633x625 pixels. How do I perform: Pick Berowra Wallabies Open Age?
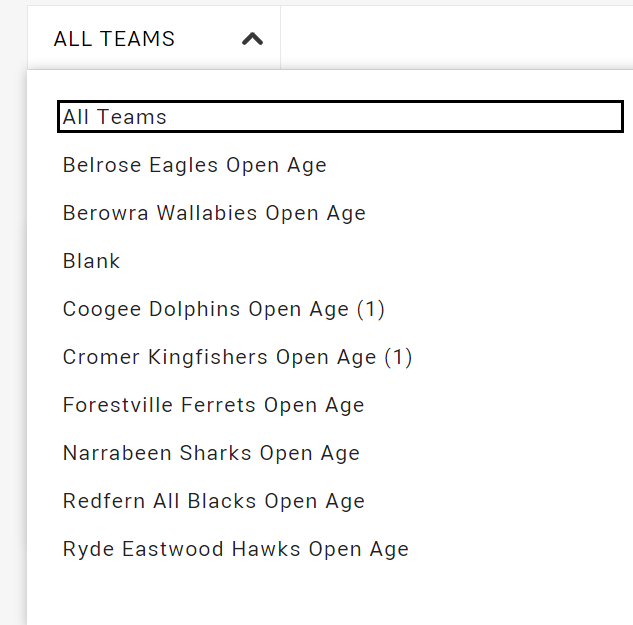[x=214, y=213]
